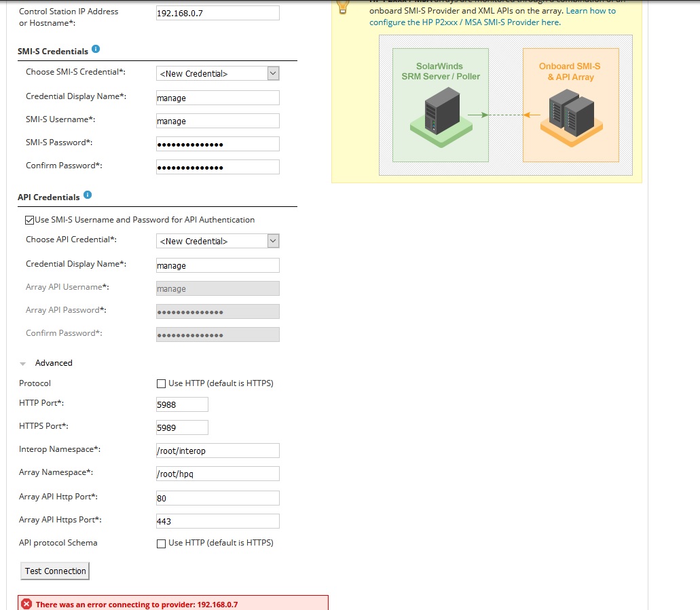Viewport: 700px width, 610px height.
Task: Click the Protocol label
Action: (x=35, y=383)
